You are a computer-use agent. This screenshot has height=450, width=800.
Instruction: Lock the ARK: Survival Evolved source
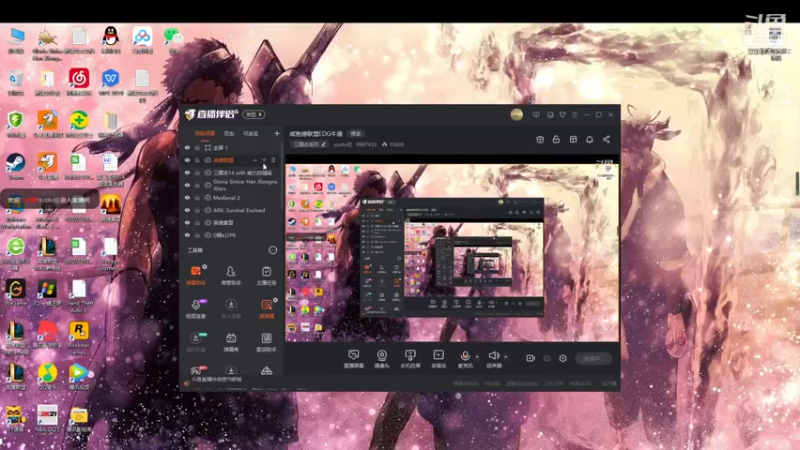197,210
